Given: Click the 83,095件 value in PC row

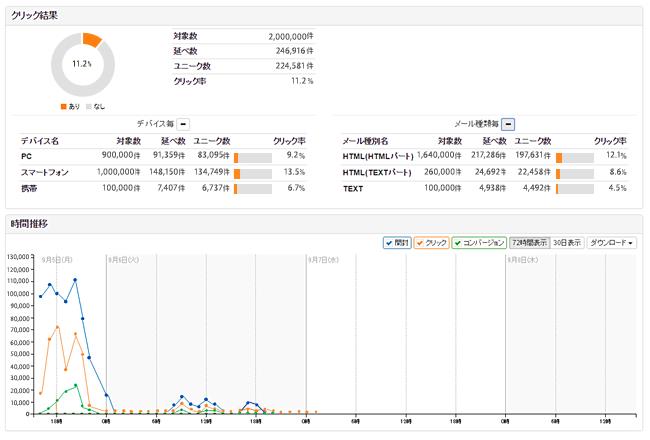Looking at the screenshot, I should pyautogui.click(x=213, y=155).
